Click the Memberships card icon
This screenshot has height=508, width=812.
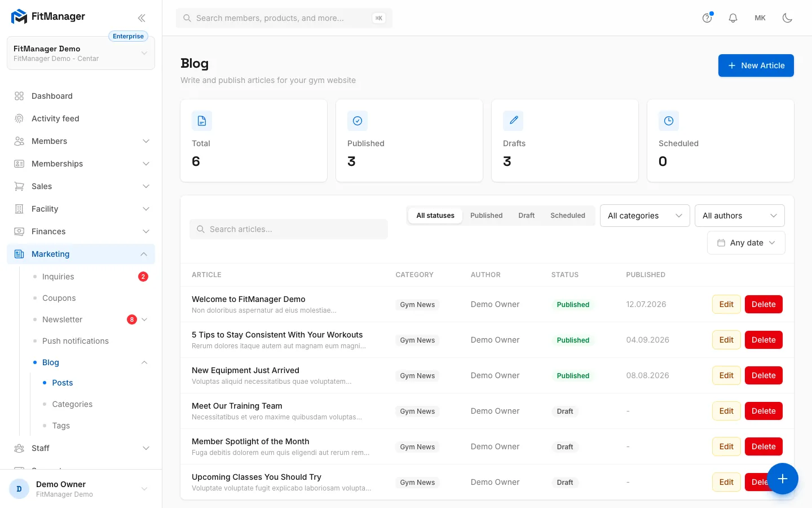pos(19,164)
